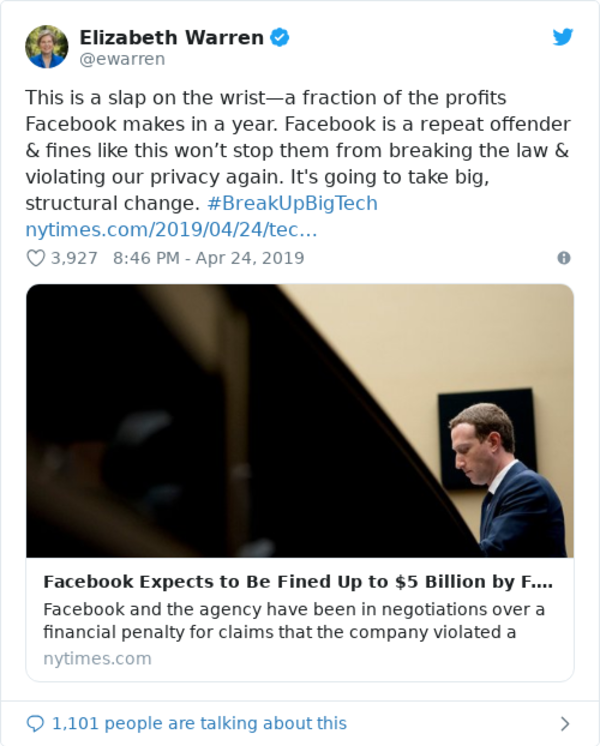Click the "Facebook Expects to Be Fined" headline
The image size is (600, 746).
297,582
